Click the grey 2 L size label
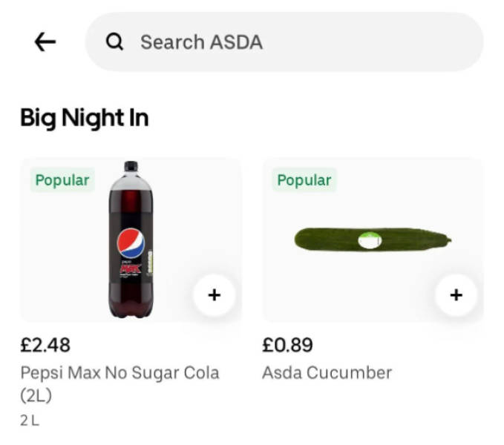504x445 pixels. [x=30, y=421]
